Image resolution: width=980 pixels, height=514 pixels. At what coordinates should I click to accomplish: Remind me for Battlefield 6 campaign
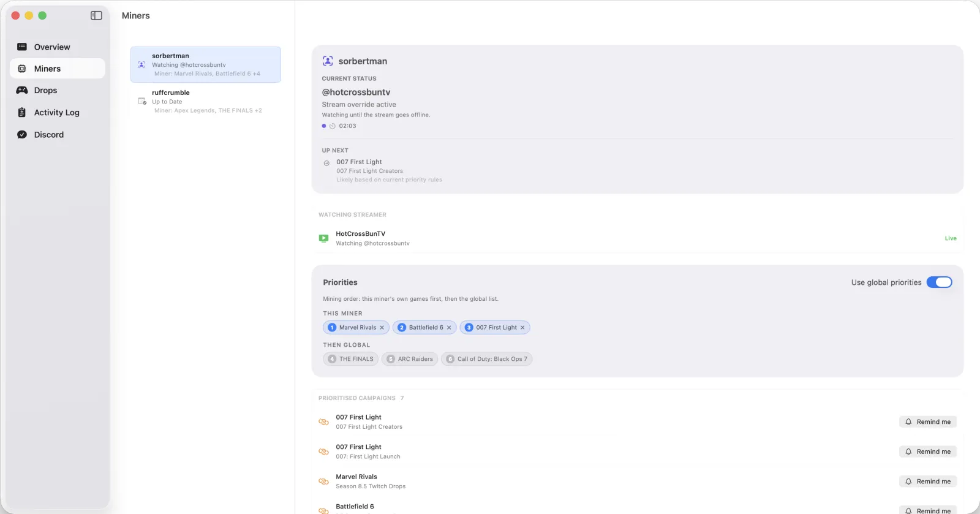click(928, 510)
